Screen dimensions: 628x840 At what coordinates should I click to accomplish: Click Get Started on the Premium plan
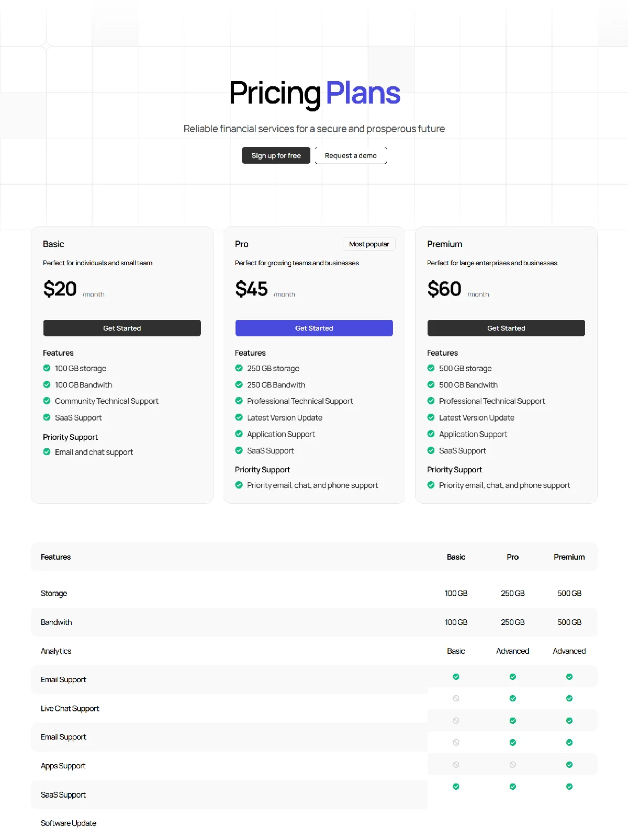click(506, 328)
